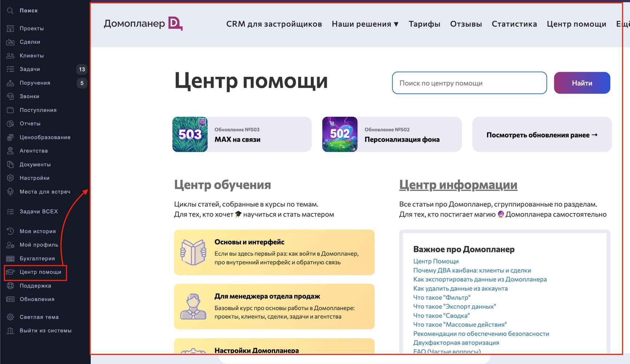Open the Support (Поддержка) lifebuoy icon

10,286
